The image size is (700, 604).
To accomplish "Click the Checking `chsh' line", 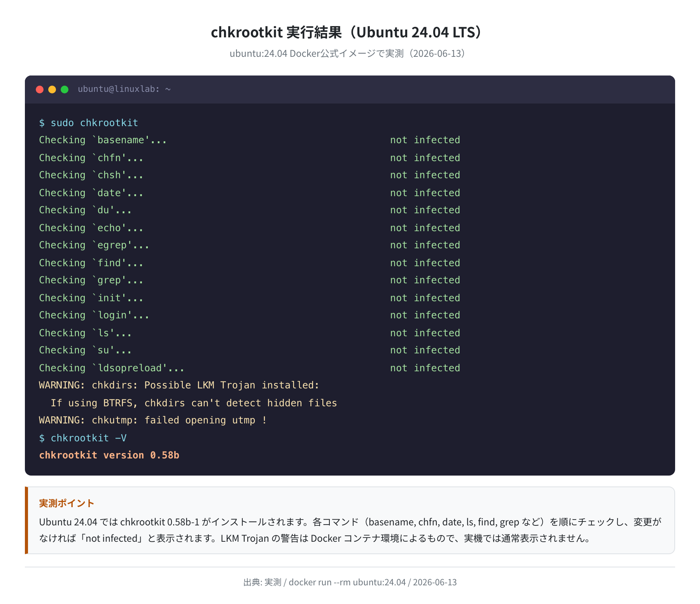I will click(91, 175).
